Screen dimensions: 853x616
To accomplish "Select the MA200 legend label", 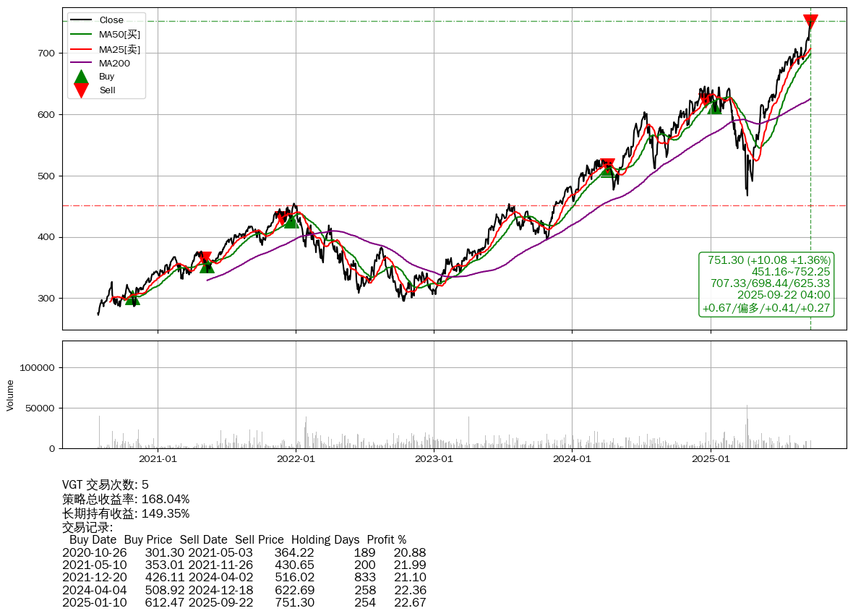I will coord(114,63).
